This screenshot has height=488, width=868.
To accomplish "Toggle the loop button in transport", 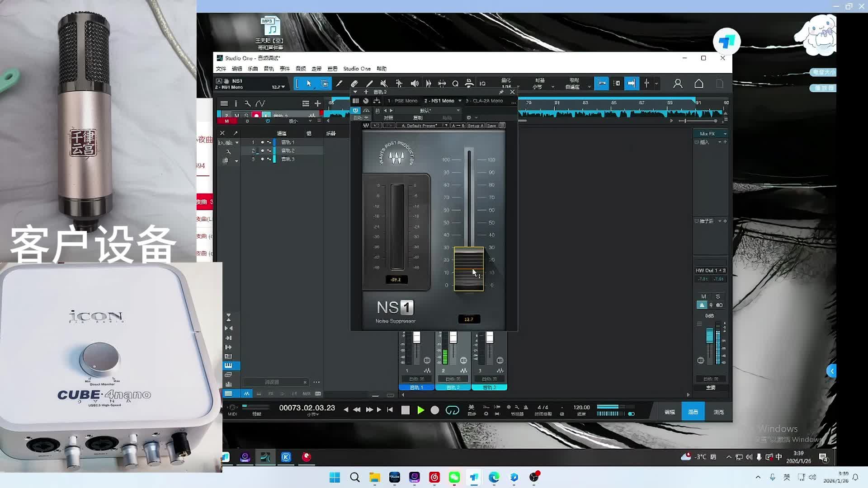I will click(x=452, y=410).
